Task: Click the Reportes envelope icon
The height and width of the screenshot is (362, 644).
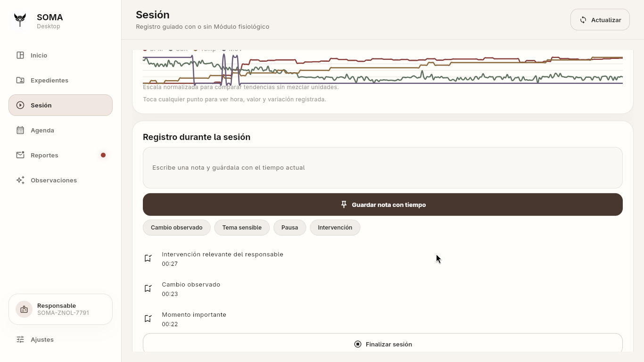Action: click(20, 155)
